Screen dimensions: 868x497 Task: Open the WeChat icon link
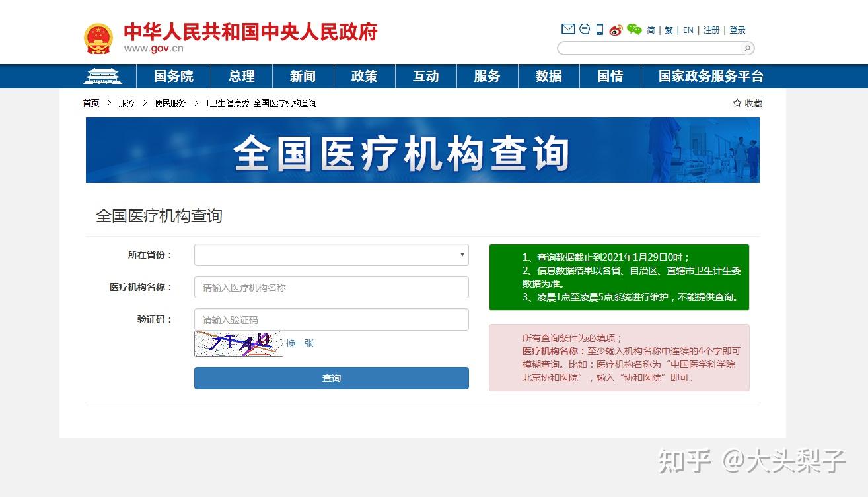point(634,30)
